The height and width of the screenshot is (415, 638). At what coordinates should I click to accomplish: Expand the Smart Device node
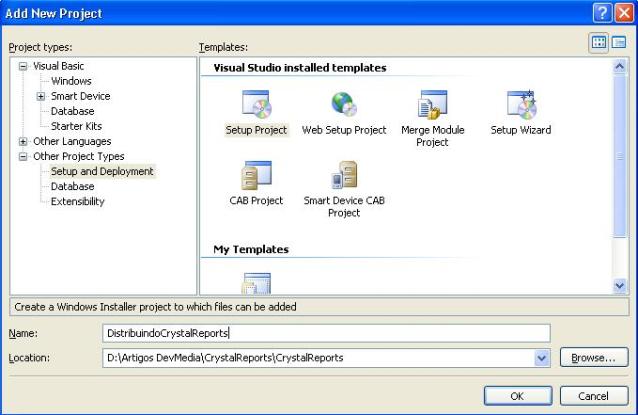pyautogui.click(x=41, y=96)
